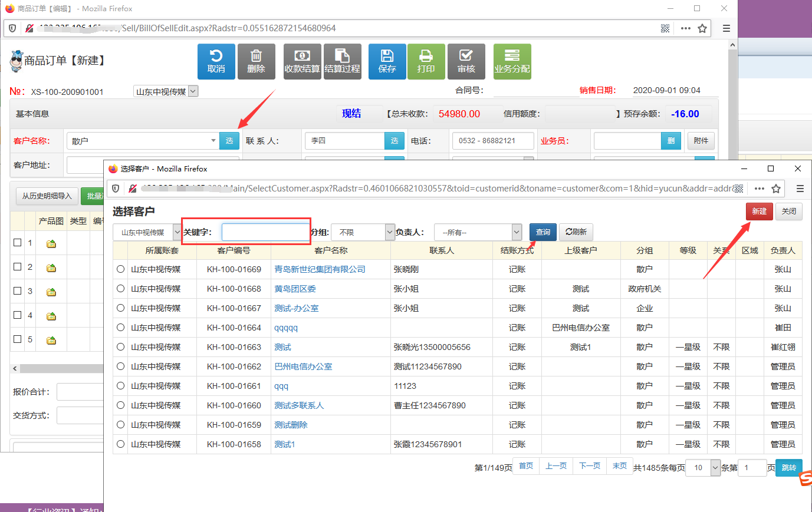The width and height of the screenshot is (812, 512).
Task: Open 附件 attachments button
Action: (x=701, y=141)
